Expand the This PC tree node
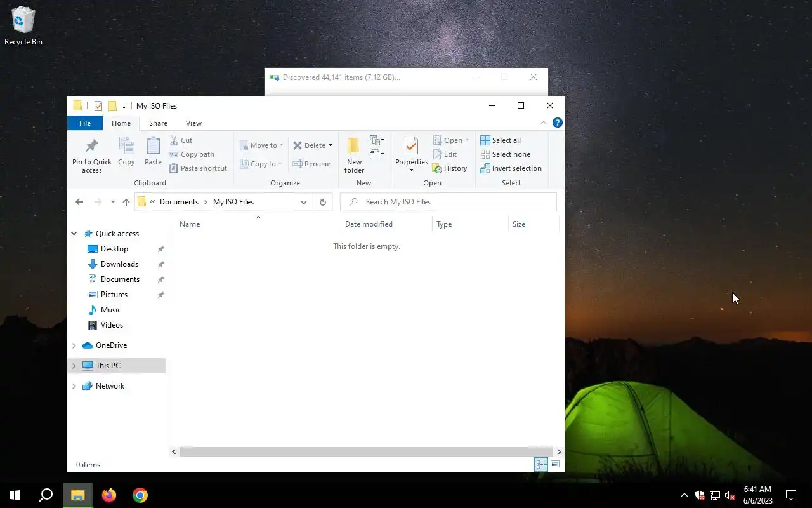 click(74, 366)
